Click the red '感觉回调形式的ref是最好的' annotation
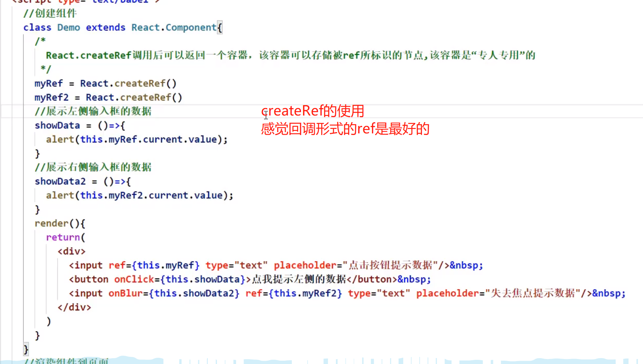Image resolution: width=643 pixels, height=364 pixels. (345, 129)
